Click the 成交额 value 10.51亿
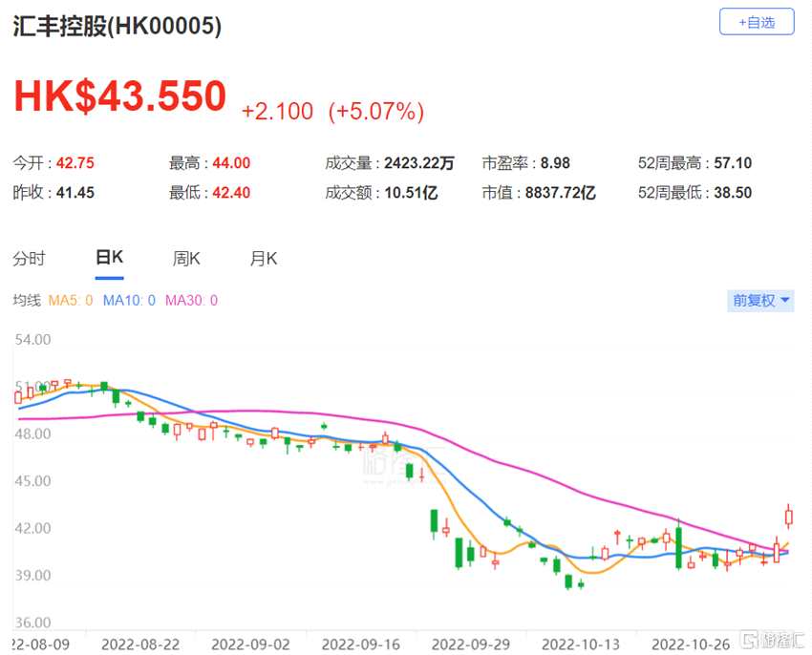Viewport: 812px width, 655px height. tap(411, 193)
